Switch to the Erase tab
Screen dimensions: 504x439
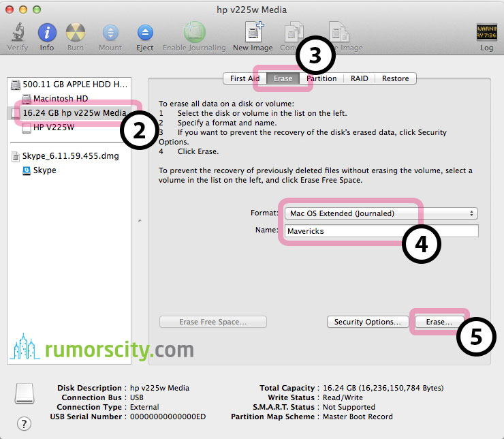[x=283, y=78]
